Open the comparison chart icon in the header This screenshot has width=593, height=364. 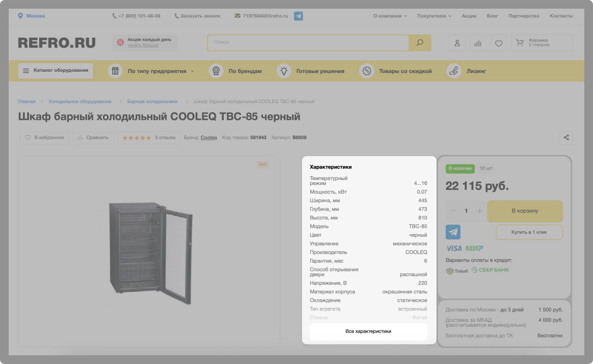pyautogui.click(x=478, y=43)
